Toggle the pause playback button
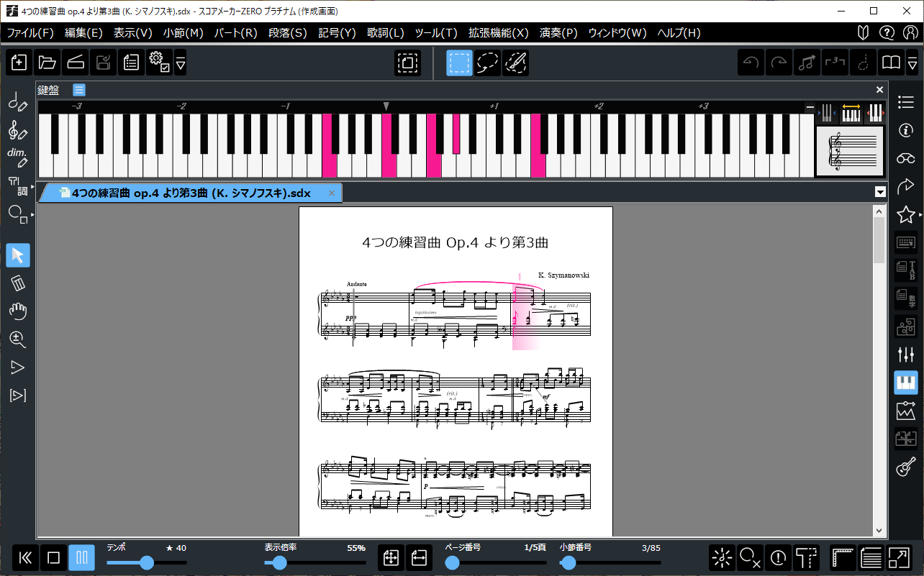The width and height of the screenshot is (924, 576). click(x=81, y=557)
